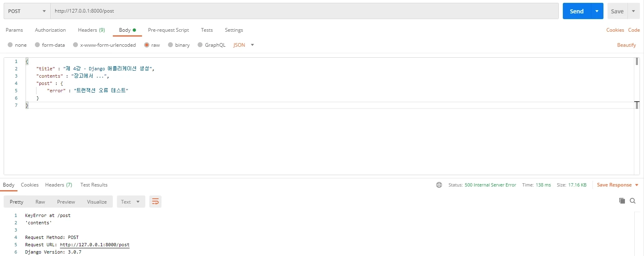Select the none body radio button
This screenshot has height=256, width=644.
pyautogui.click(x=11, y=45)
